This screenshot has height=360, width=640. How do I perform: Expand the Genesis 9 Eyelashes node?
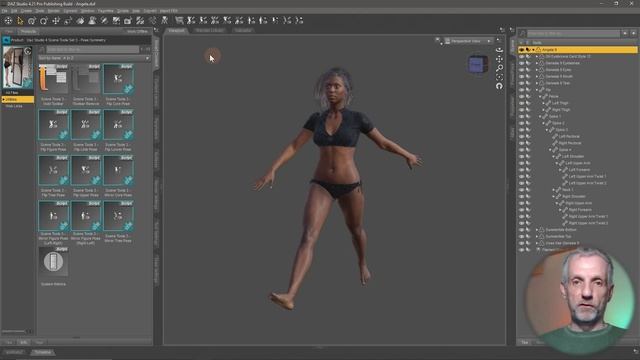537,63
